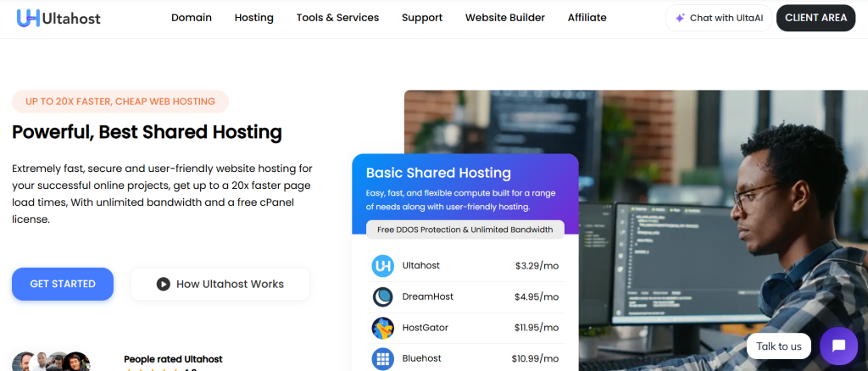Click the Bluehost $10.99/mo price
The image size is (868, 371).
535,359
